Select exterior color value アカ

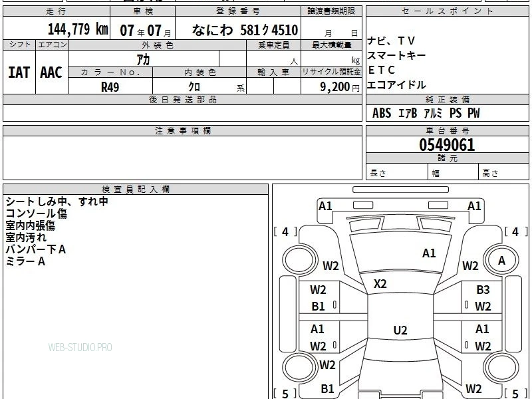click(x=143, y=60)
